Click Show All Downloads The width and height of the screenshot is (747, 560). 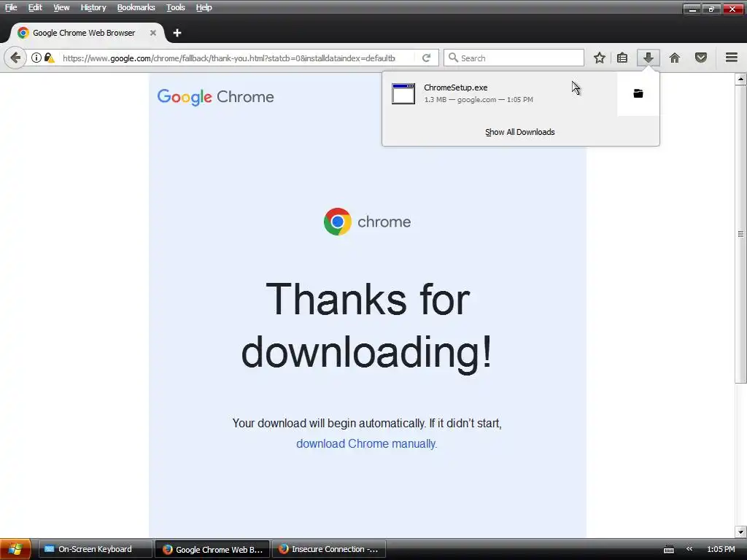click(519, 132)
